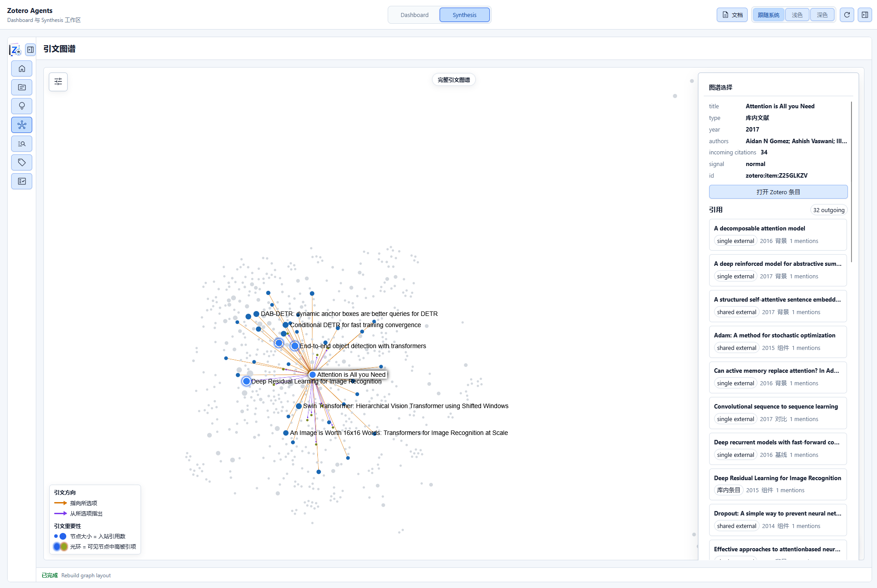Select 跟随系统 theme option

click(769, 15)
